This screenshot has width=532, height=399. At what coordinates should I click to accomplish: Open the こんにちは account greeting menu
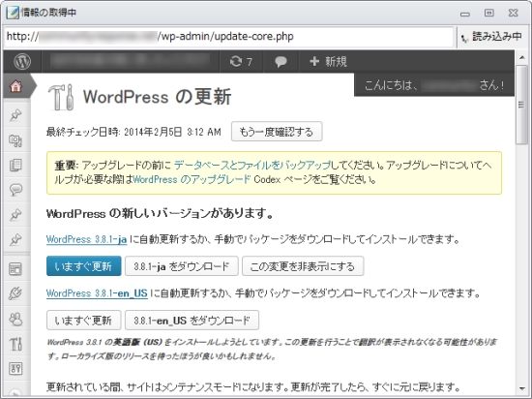point(434,85)
